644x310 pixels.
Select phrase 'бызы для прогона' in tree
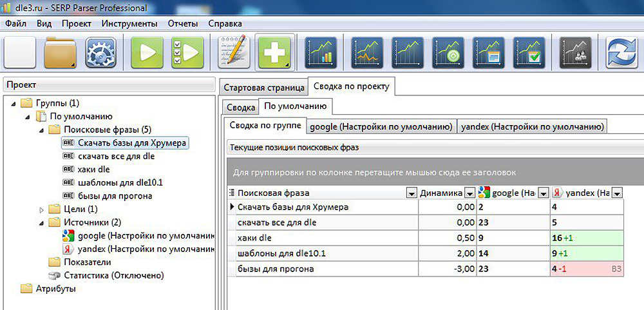[107, 196]
